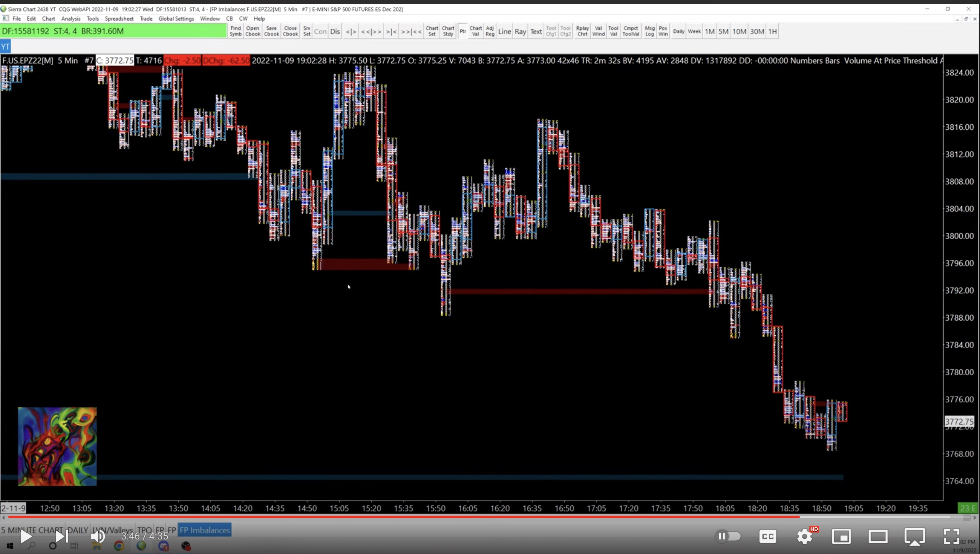Click the Text drawing tool
Screen dimensions: 980x554
click(536, 31)
